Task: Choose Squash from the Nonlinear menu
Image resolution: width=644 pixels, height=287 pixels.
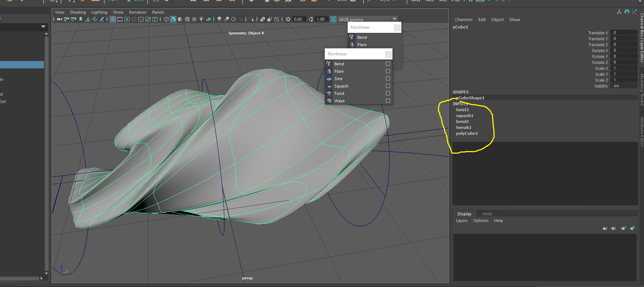Action: click(341, 86)
